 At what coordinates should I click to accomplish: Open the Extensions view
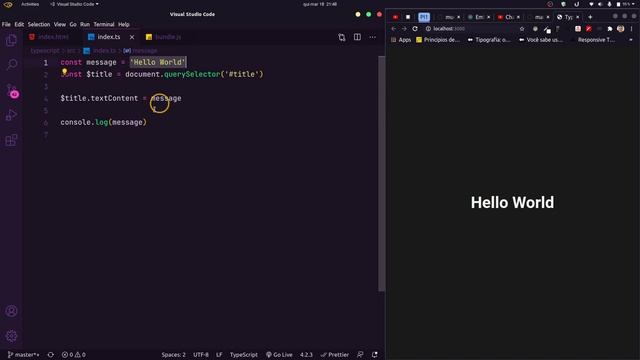[11, 140]
